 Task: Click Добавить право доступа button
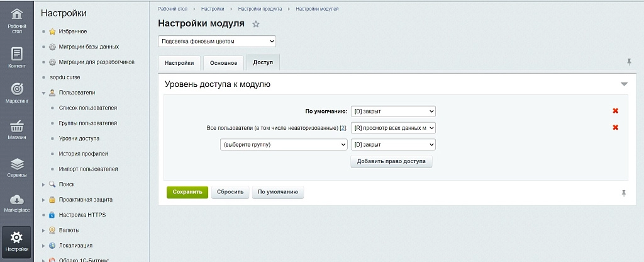tap(391, 161)
